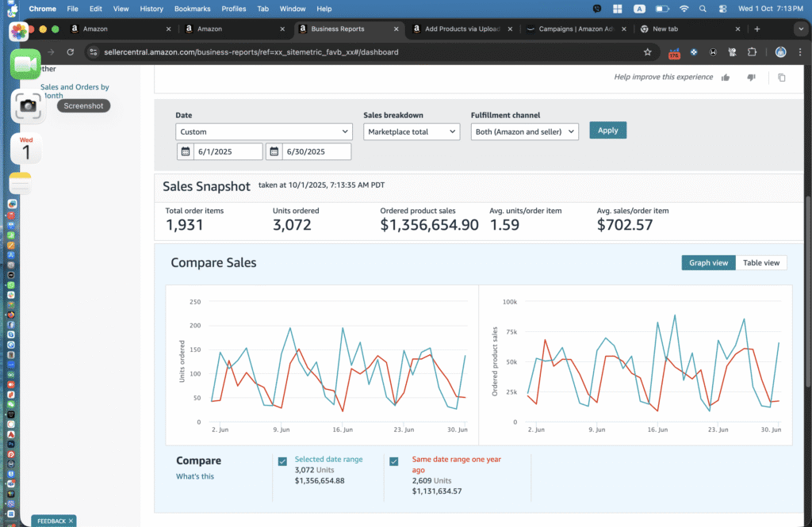This screenshot has width=812, height=527.
Task: Open Fulfillment channel dropdown
Action: coord(524,132)
